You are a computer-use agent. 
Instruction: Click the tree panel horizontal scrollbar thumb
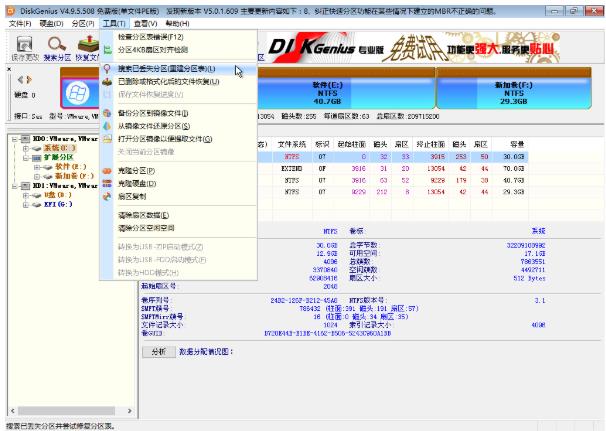pos(66,411)
